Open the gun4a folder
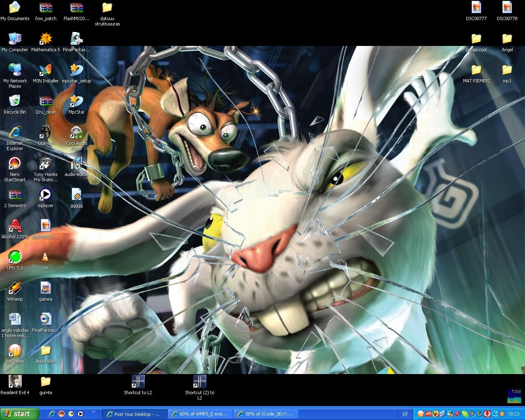 46,385
